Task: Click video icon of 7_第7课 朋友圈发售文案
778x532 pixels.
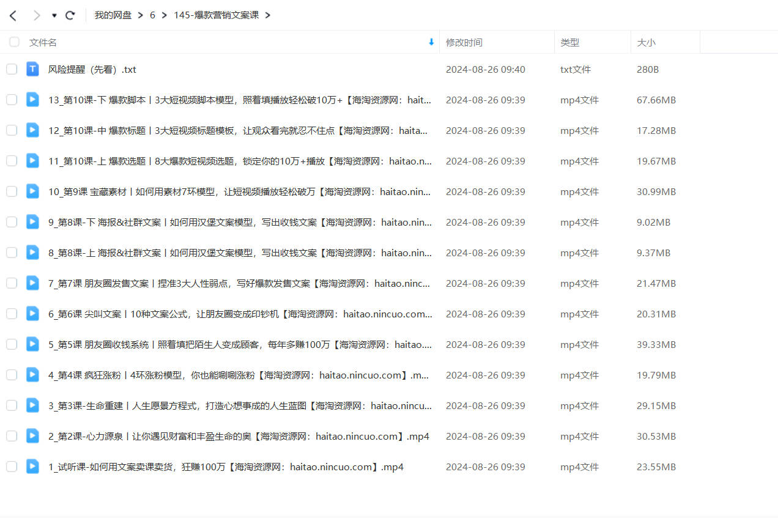Action: [x=32, y=283]
